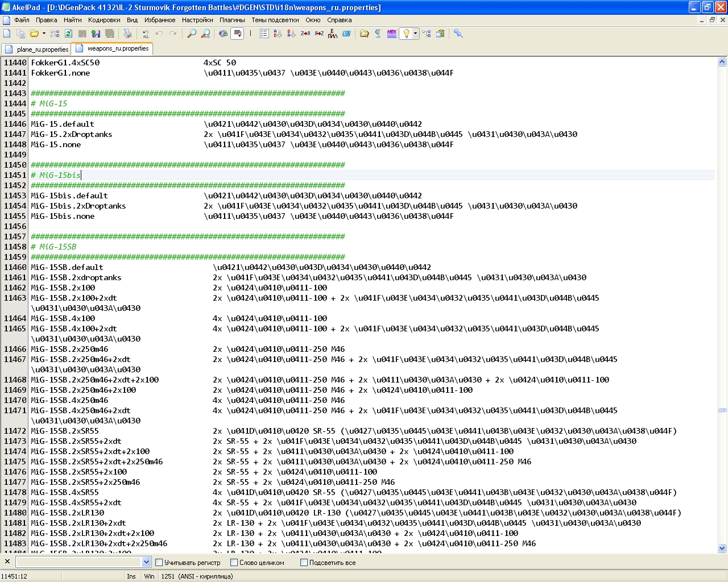Expand the quick search history dropdown
Screen dimensions: 728x582
click(146, 562)
